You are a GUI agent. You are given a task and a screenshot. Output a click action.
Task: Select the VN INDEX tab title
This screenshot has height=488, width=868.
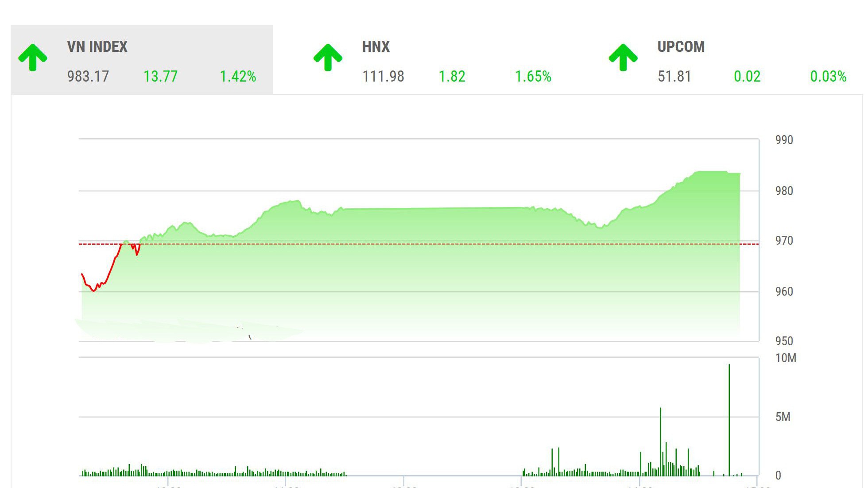tap(97, 47)
